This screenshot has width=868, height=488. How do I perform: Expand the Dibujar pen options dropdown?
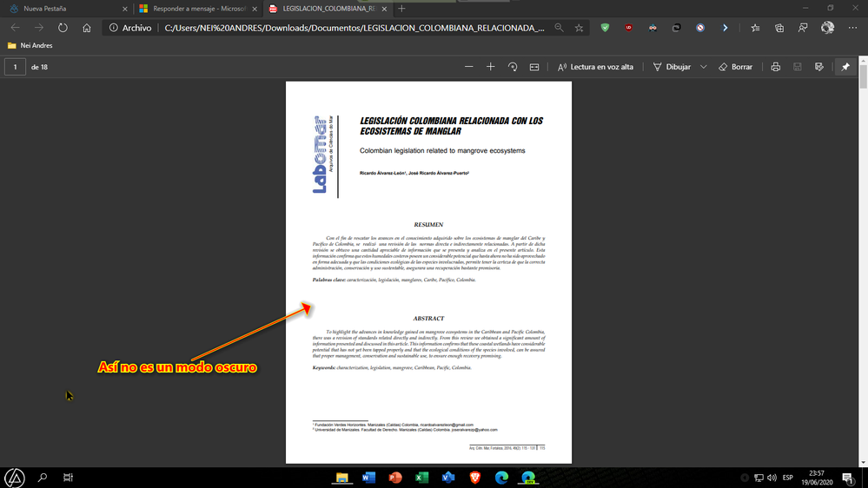point(704,67)
